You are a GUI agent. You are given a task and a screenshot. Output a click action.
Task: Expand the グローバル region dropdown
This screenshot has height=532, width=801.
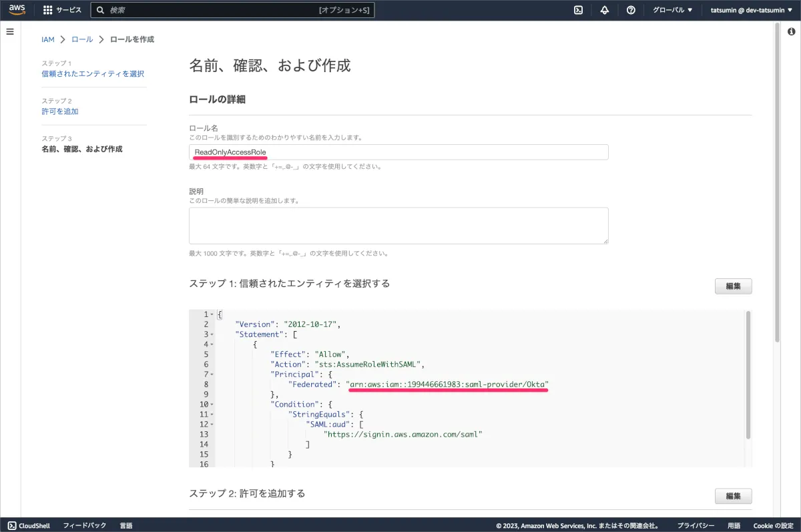point(672,10)
